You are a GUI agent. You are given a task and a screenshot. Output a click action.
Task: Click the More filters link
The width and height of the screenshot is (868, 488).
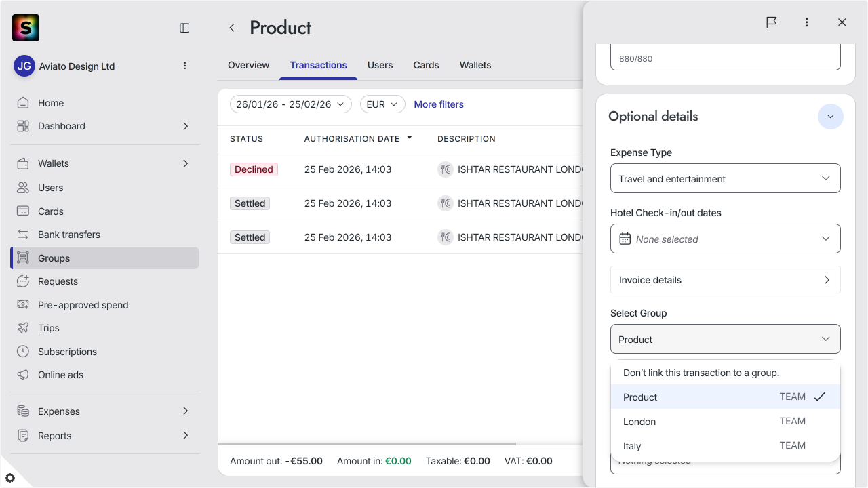tap(439, 104)
